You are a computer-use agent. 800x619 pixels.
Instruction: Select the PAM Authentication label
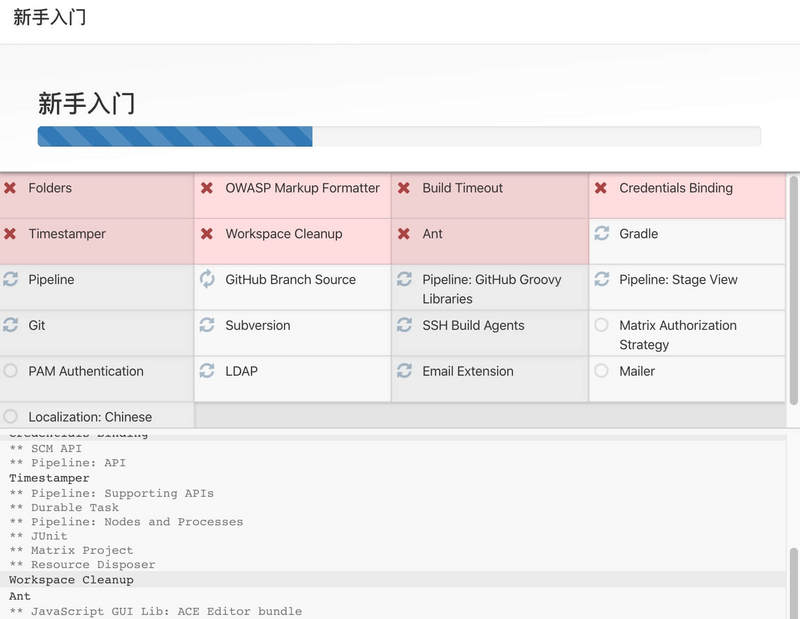[86, 371]
